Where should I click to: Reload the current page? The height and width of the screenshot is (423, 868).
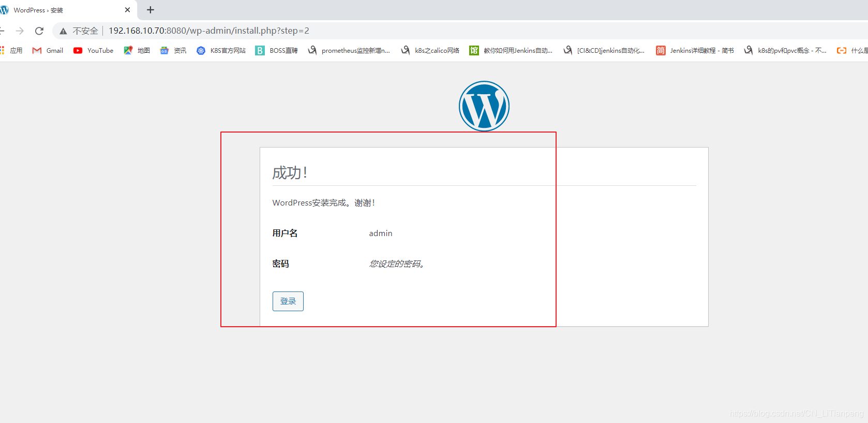pyautogui.click(x=39, y=31)
